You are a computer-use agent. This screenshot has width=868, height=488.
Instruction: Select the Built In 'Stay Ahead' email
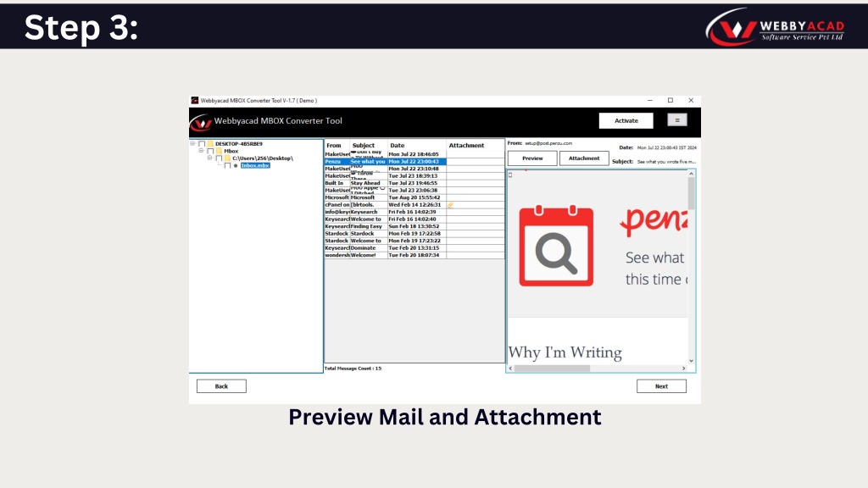click(x=414, y=183)
